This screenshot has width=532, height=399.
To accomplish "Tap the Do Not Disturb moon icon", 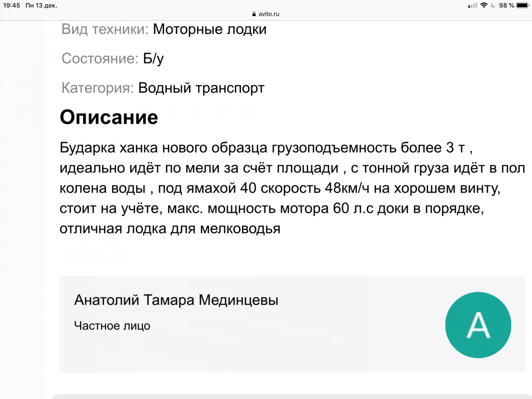I will point(493,5).
